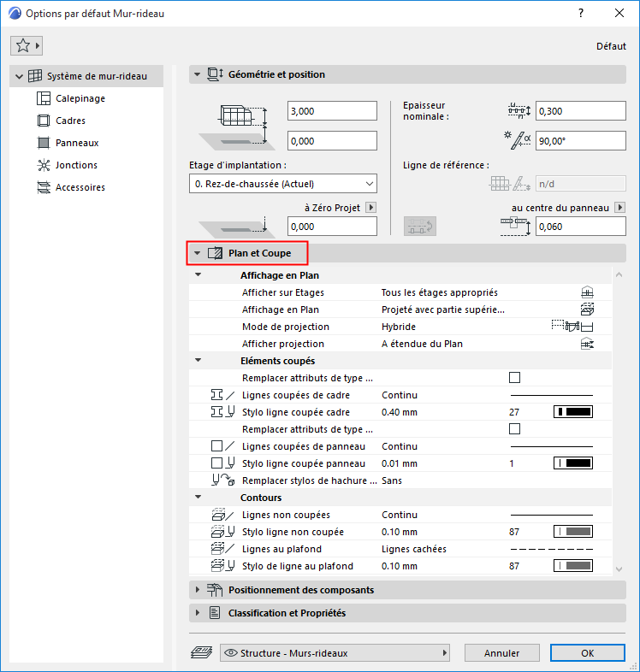Collapse the Géométrie et position panel
The image size is (640, 672).
click(x=197, y=74)
